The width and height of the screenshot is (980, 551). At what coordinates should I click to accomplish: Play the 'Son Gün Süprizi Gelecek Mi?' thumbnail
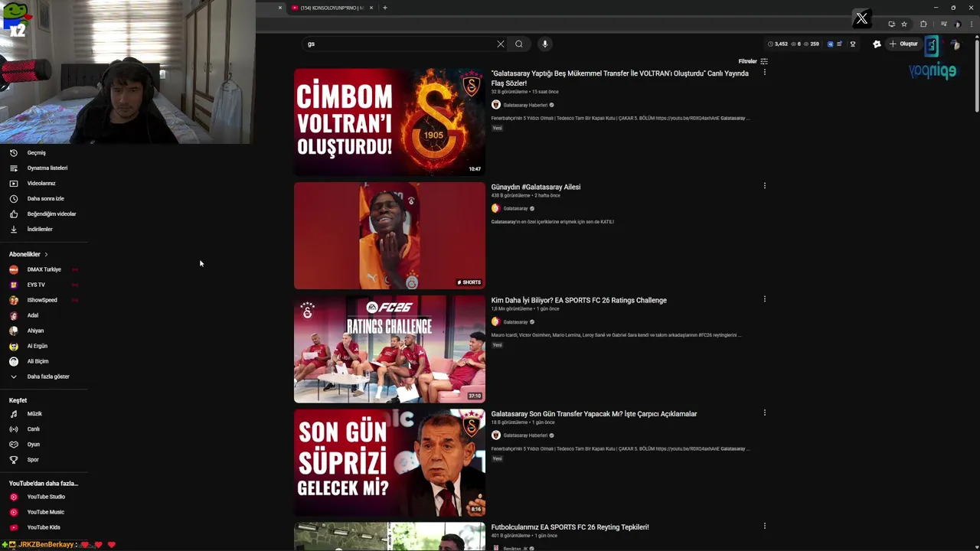[x=390, y=462]
